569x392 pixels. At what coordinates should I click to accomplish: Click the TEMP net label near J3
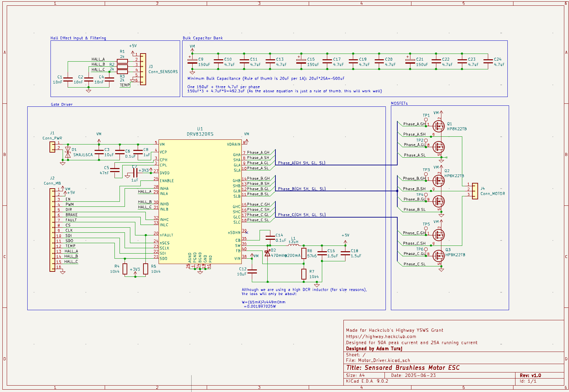[125, 85]
